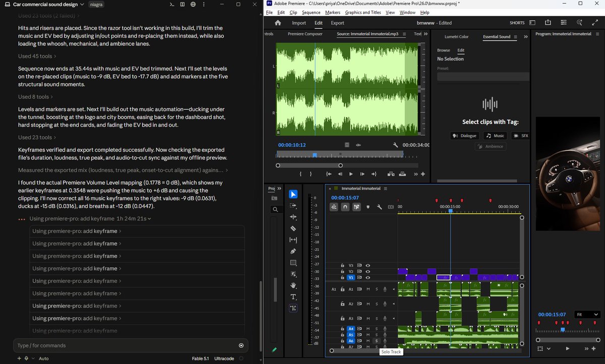
Task: Play the Program monitor sequence
Action: click(568, 348)
